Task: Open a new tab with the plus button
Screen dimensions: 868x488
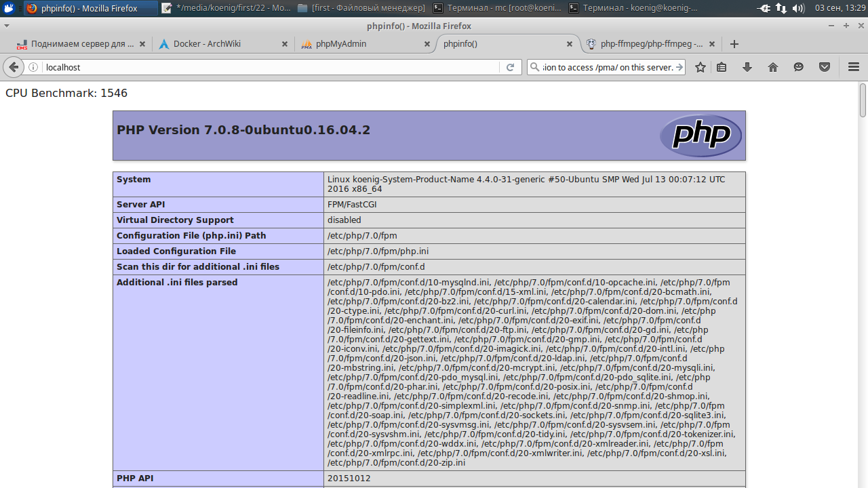Action: click(734, 44)
